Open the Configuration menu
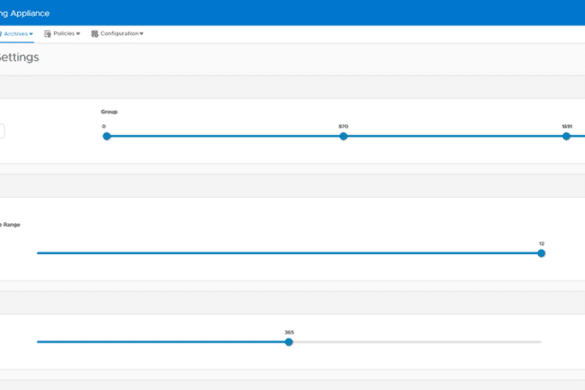Screen dimensions: 585x390 coord(117,34)
